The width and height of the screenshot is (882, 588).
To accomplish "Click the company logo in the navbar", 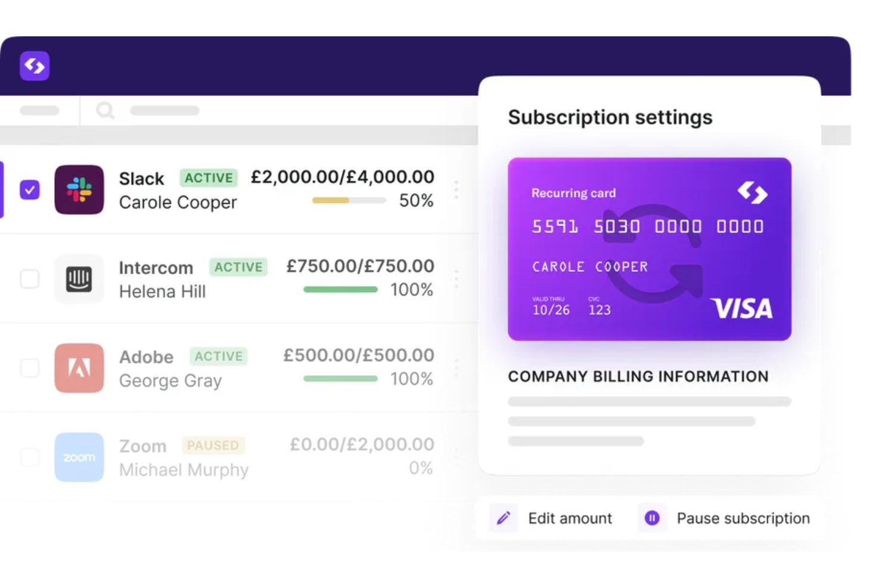I will click(34, 66).
